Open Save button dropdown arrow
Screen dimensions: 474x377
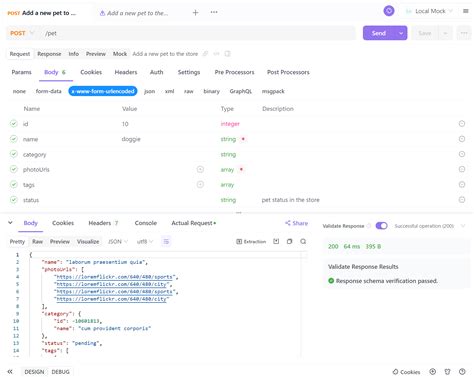(x=445, y=33)
